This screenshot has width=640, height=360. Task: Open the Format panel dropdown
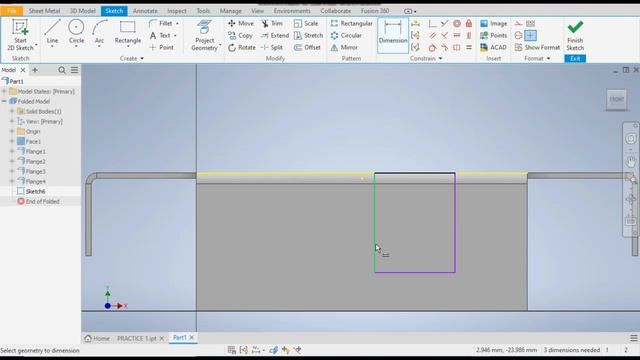pyautogui.click(x=537, y=58)
